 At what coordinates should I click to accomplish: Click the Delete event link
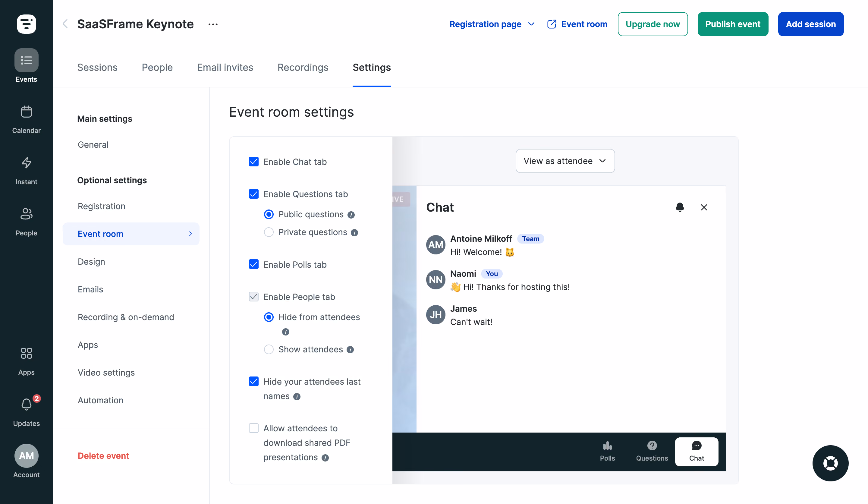tap(103, 456)
